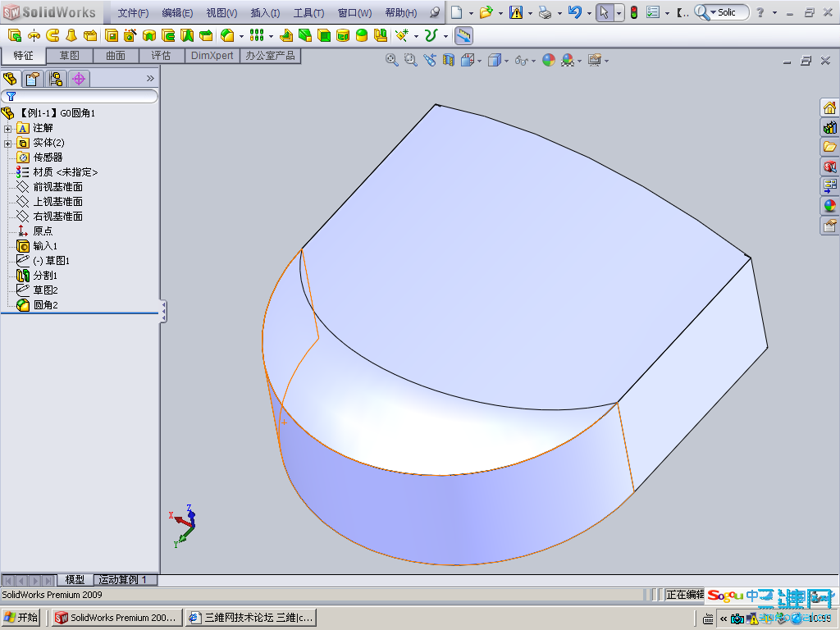Select the Boundary Boss/Base tool
Viewport: 840px width, 630px height.
pyautogui.click(x=90, y=35)
